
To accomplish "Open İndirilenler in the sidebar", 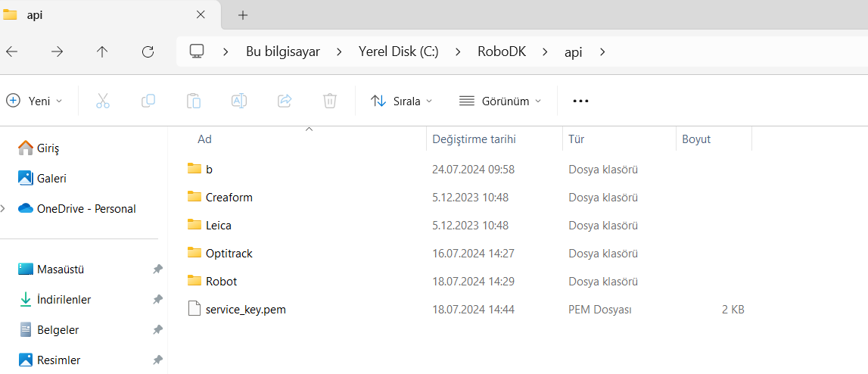I will (x=64, y=299).
